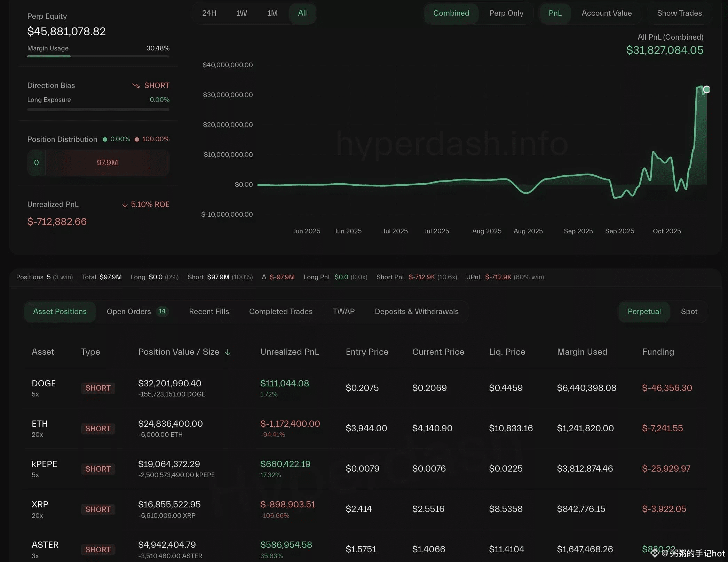Click the DOGE asset row name

tap(43, 383)
